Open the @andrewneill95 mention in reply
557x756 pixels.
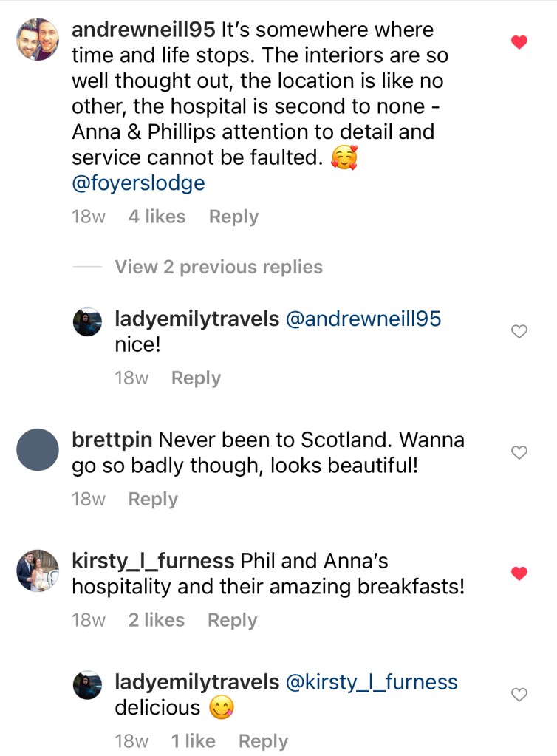pos(363,319)
